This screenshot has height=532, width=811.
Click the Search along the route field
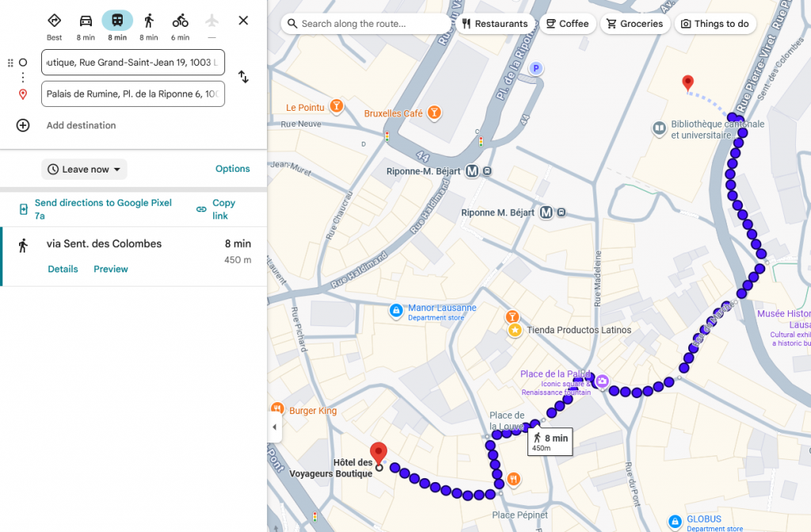[x=364, y=24]
